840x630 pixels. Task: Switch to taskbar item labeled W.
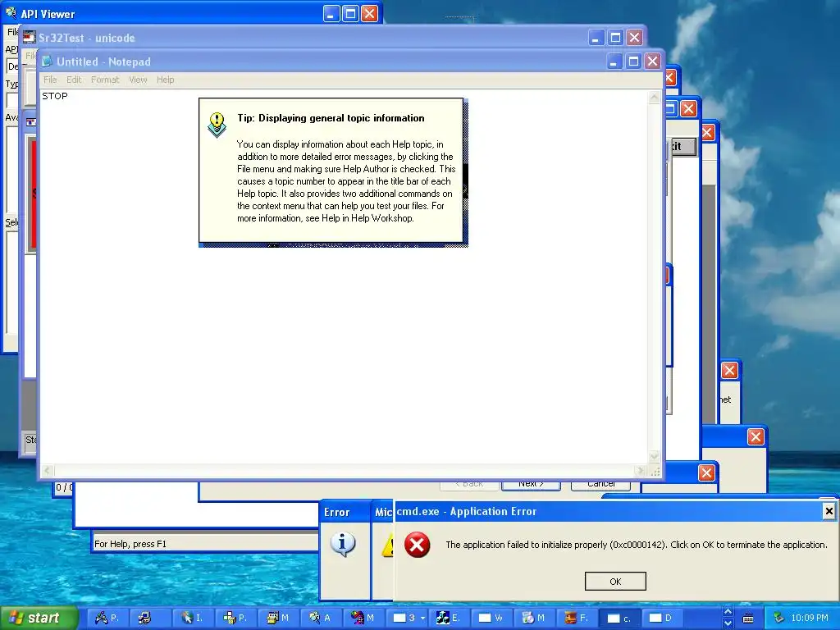[x=492, y=619]
